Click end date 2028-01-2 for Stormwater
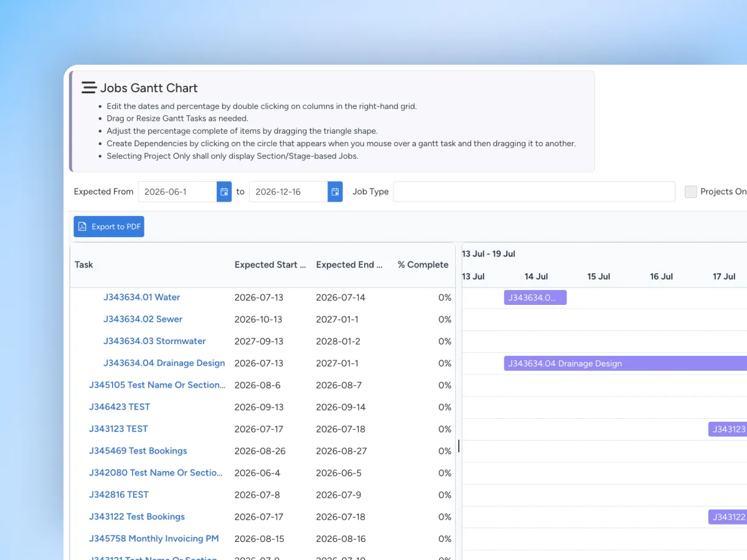The image size is (747, 560). click(338, 341)
